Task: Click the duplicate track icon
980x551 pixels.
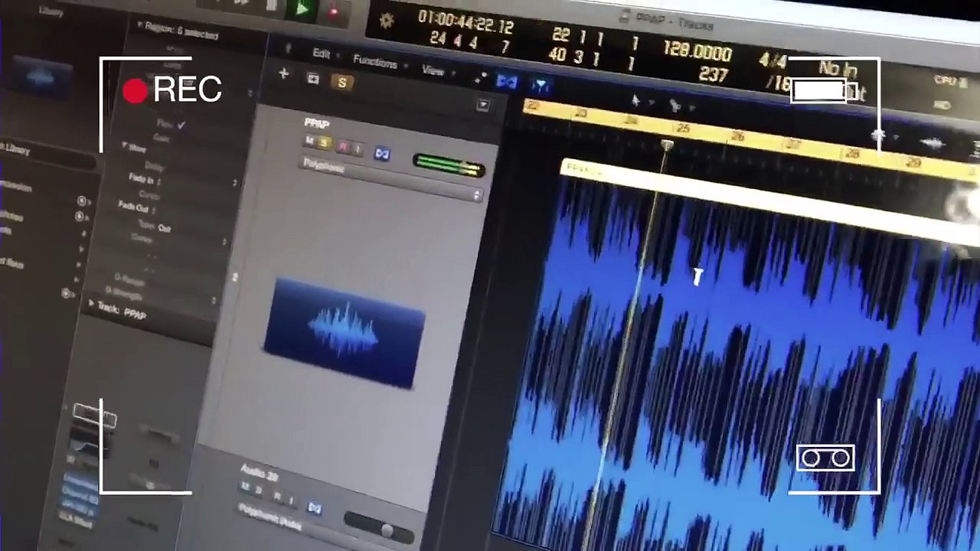Action: 312,78
